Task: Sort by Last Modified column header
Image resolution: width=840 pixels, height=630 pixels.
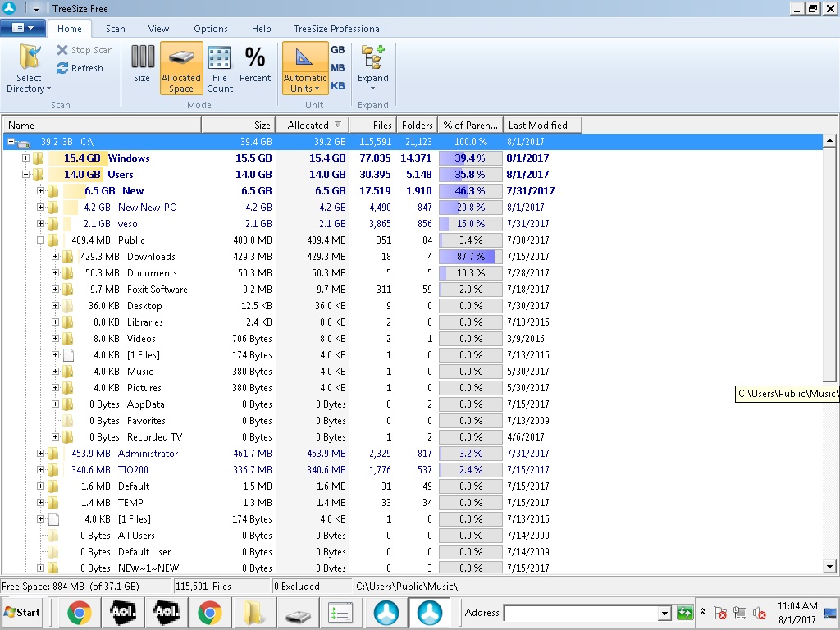Action: click(542, 125)
